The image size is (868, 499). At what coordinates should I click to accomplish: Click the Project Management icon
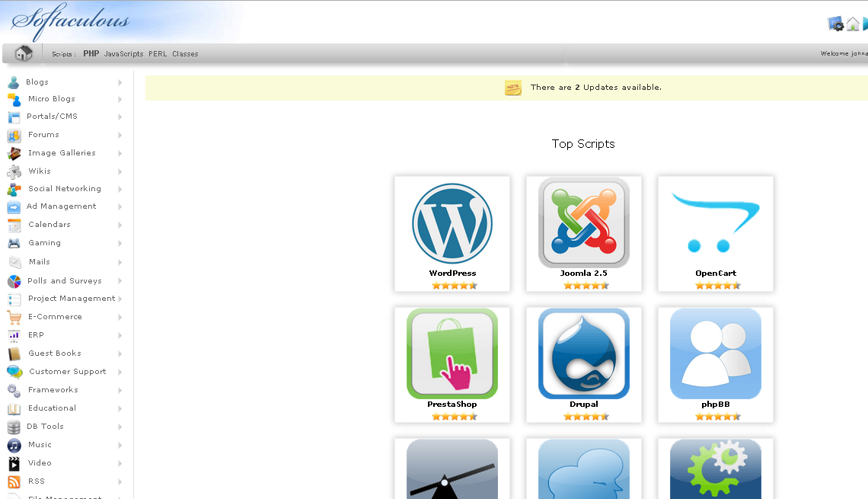pyautogui.click(x=14, y=299)
